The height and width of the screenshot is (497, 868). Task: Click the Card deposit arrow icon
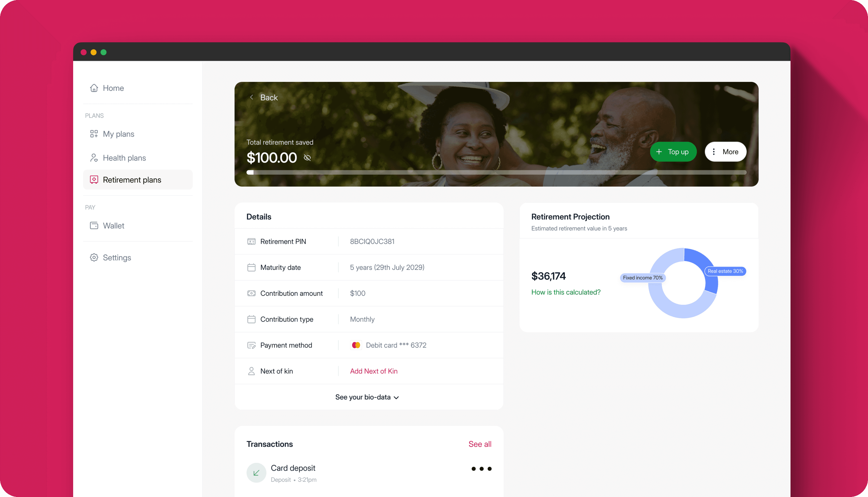[256, 472]
